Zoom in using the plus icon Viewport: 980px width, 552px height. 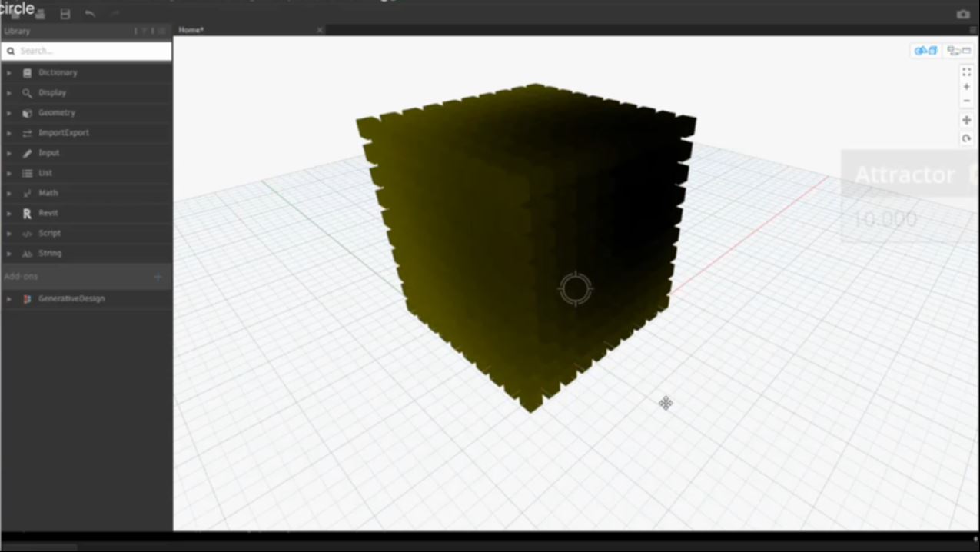966,87
